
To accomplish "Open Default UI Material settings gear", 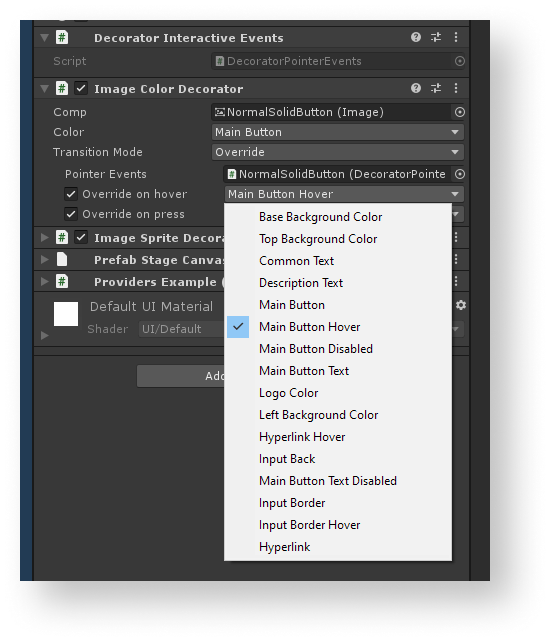I will click(x=461, y=305).
